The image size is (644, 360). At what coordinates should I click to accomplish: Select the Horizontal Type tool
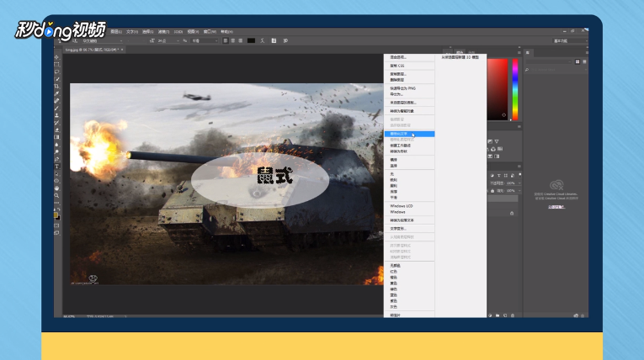[x=56, y=167]
